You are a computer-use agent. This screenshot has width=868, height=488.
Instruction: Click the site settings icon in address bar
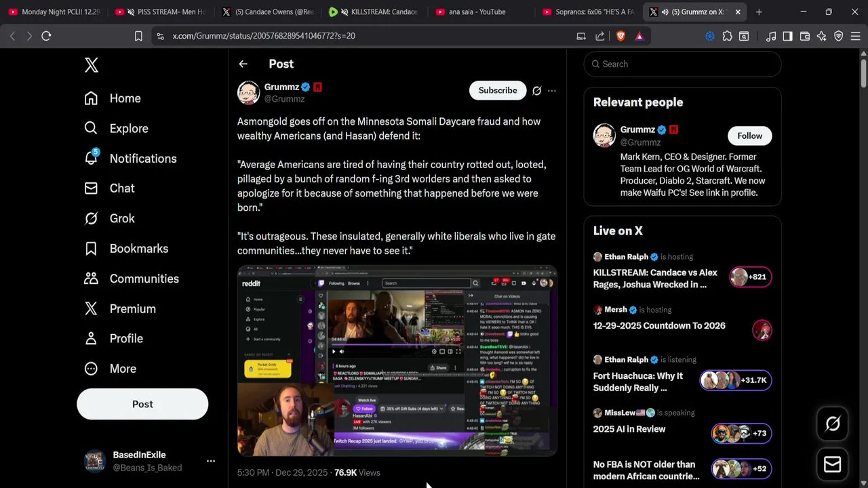160,36
